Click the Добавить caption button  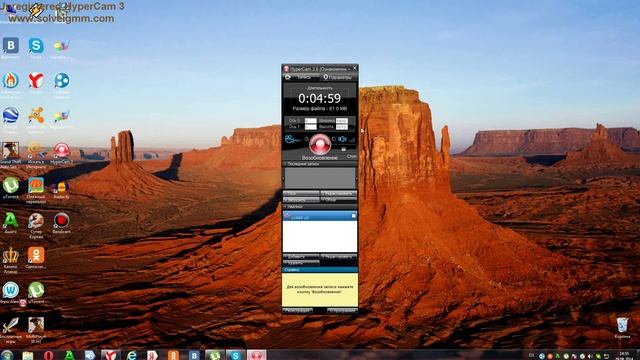(x=301, y=257)
